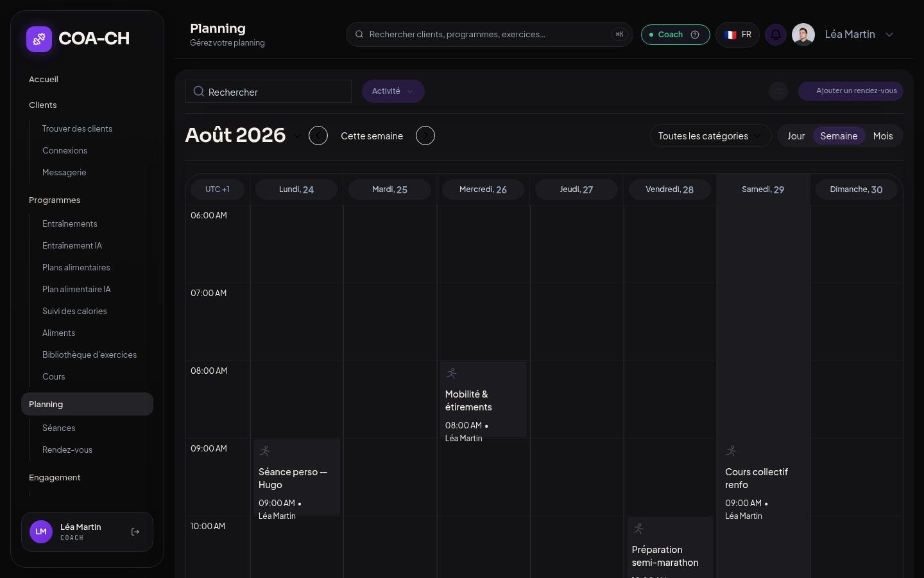Image resolution: width=924 pixels, height=578 pixels.
Task: Go to previous week arrow
Action: pyautogui.click(x=318, y=136)
